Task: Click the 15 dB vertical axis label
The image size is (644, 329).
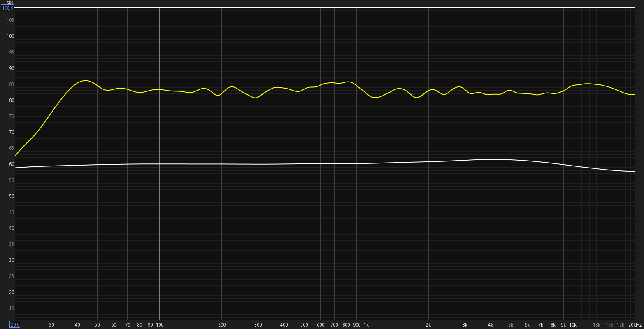Action: point(12,308)
